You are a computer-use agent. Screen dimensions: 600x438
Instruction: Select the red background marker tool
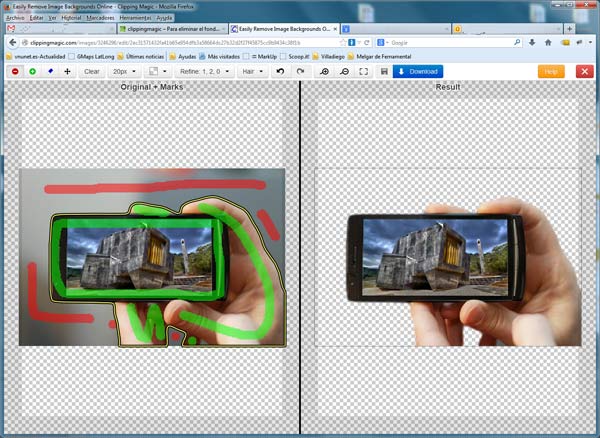15,72
